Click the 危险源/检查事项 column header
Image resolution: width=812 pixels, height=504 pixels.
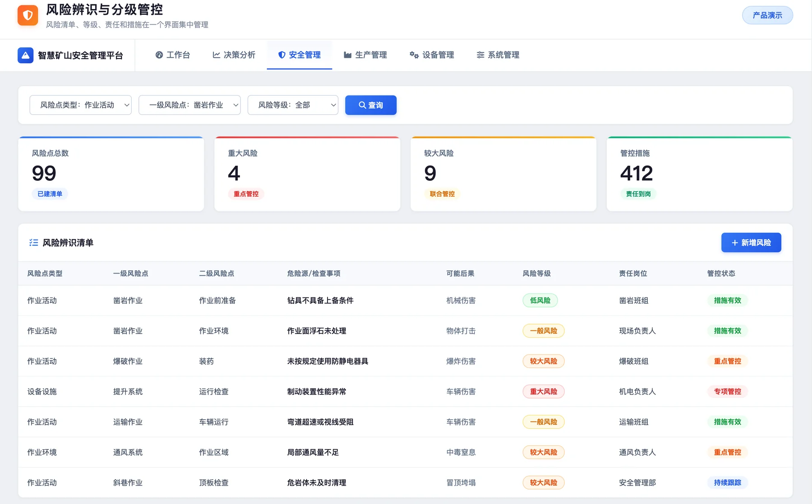click(314, 274)
